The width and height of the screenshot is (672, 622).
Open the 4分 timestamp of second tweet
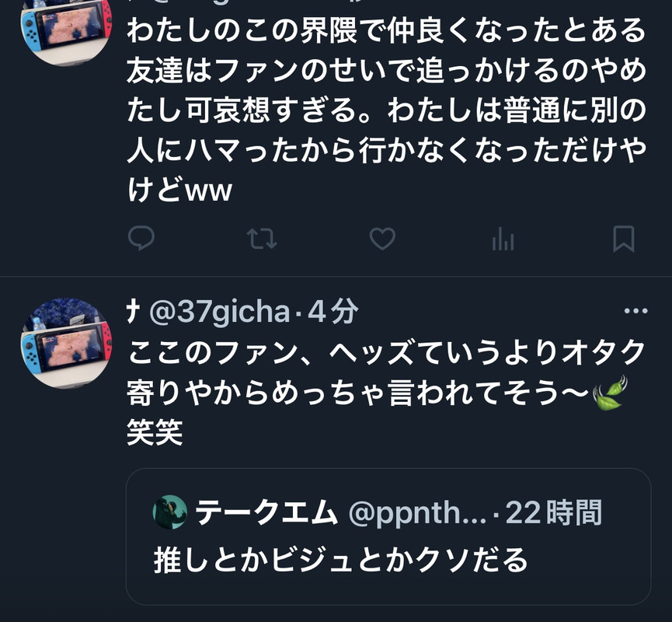[333, 312]
